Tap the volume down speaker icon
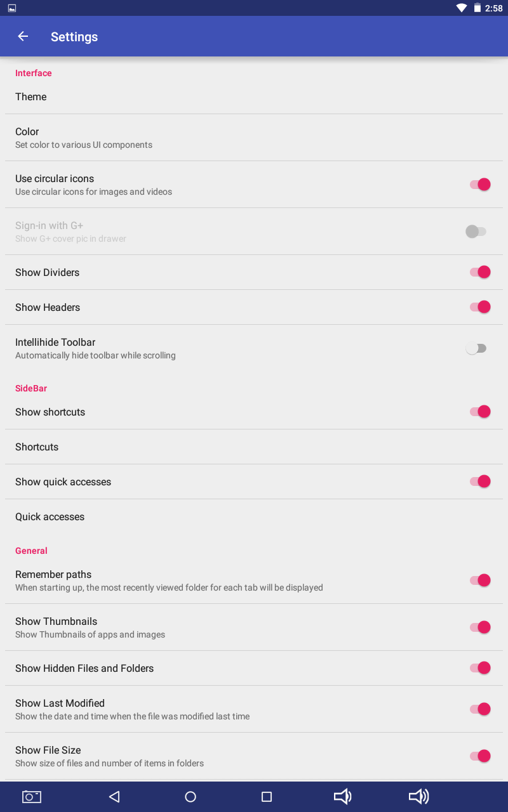 click(342, 797)
